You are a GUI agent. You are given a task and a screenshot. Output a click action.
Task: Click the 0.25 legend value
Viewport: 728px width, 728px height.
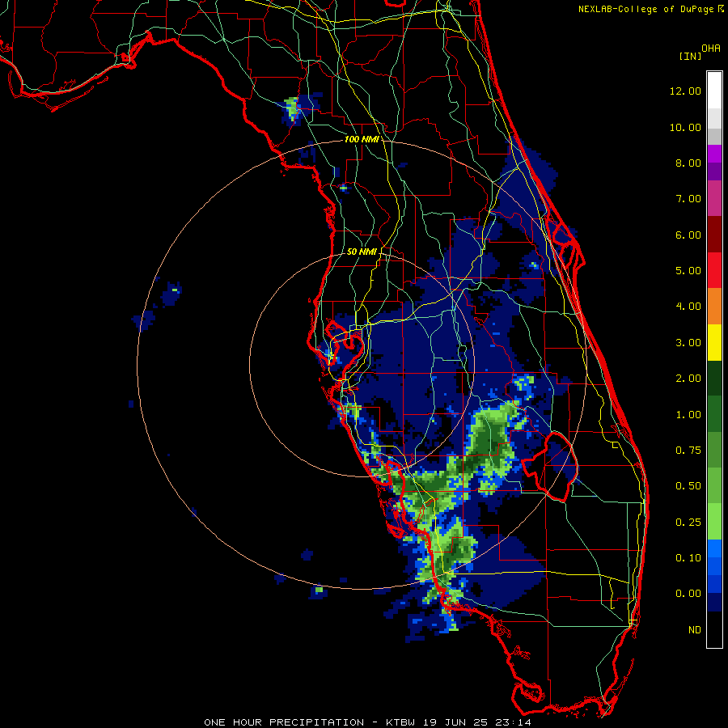click(688, 523)
